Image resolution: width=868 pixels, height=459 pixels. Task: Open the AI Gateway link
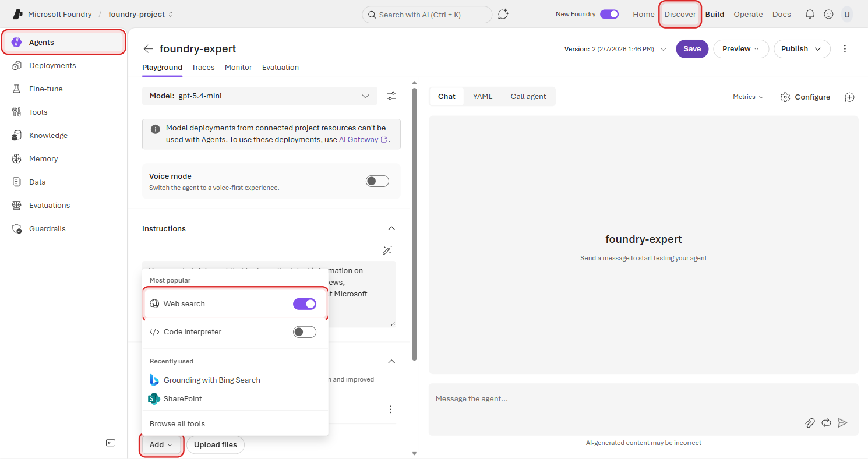pyautogui.click(x=364, y=140)
